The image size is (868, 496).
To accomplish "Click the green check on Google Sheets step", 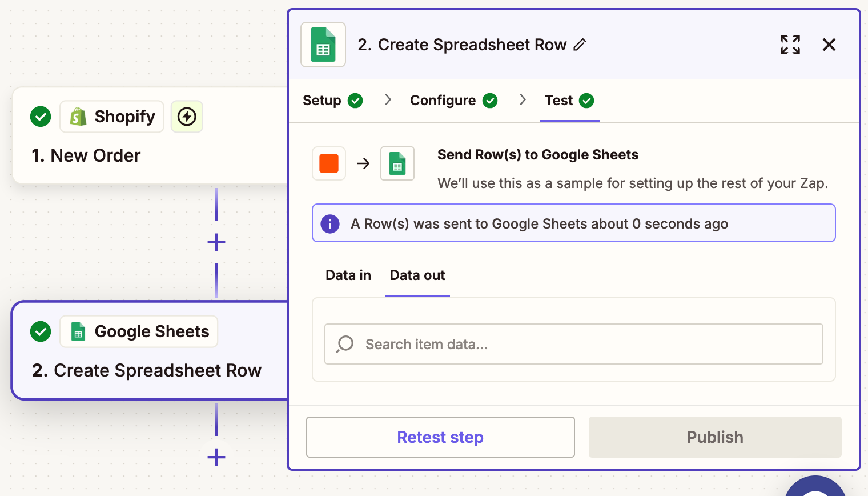I will point(41,331).
